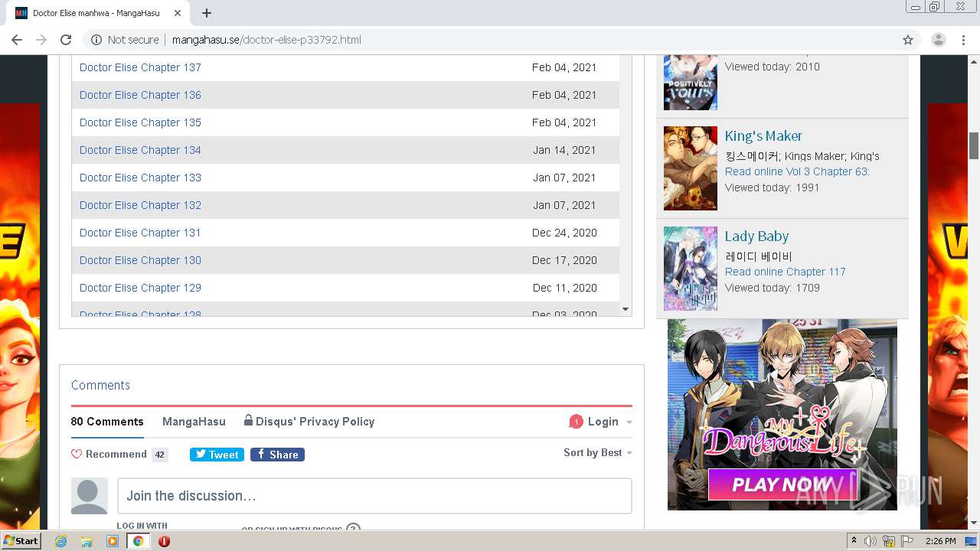Image resolution: width=980 pixels, height=551 pixels.
Task: Click the network tray icon
Action: (889, 541)
